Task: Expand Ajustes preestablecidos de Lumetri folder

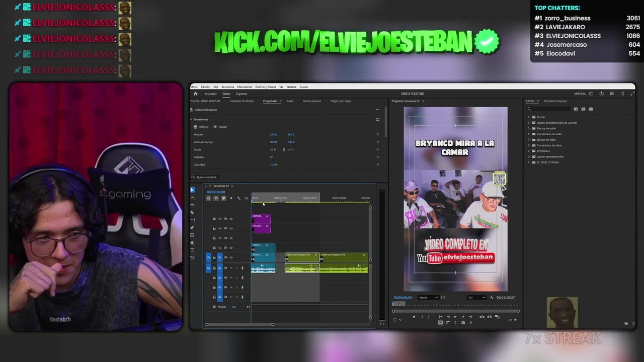Action: [x=529, y=123]
